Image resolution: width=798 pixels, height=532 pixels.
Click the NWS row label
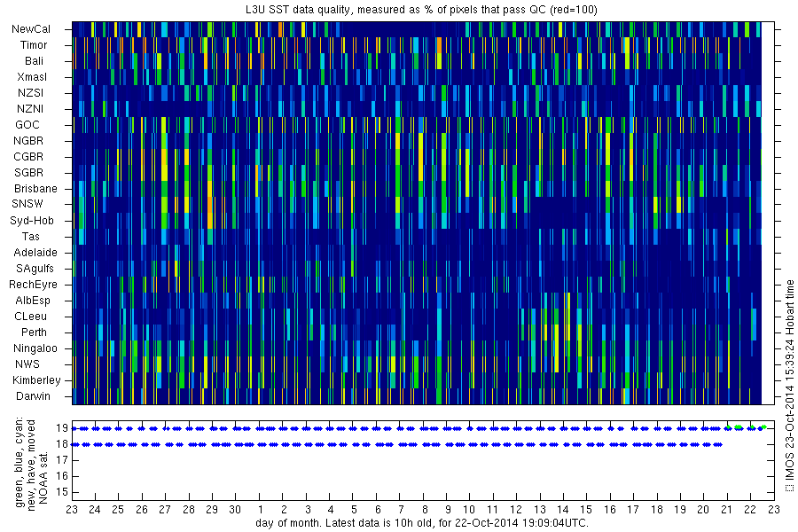[x=27, y=364]
